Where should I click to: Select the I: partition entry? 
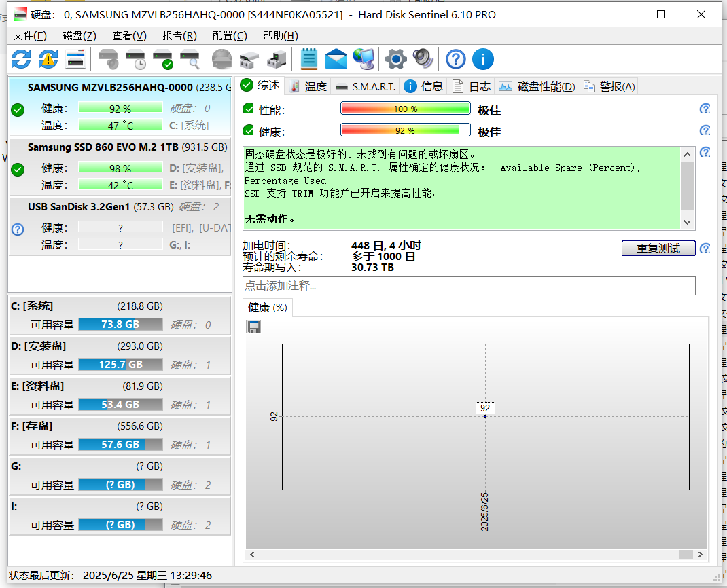click(x=120, y=516)
